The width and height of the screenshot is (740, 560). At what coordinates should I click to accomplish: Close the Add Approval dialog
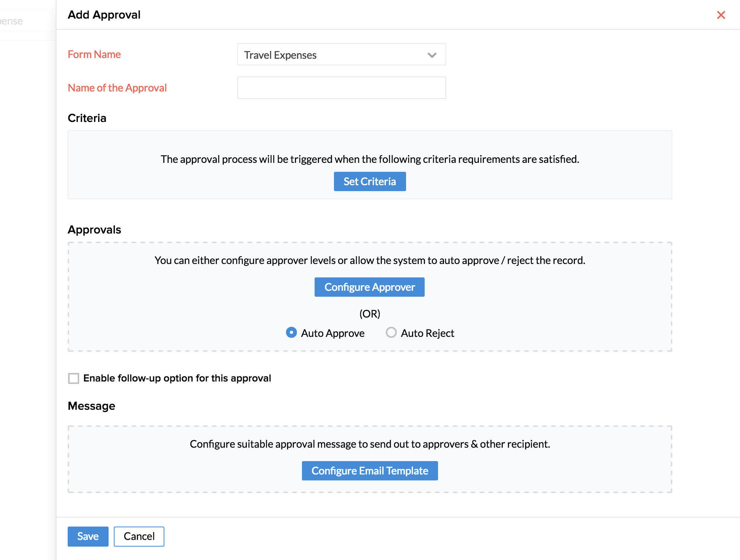721,15
